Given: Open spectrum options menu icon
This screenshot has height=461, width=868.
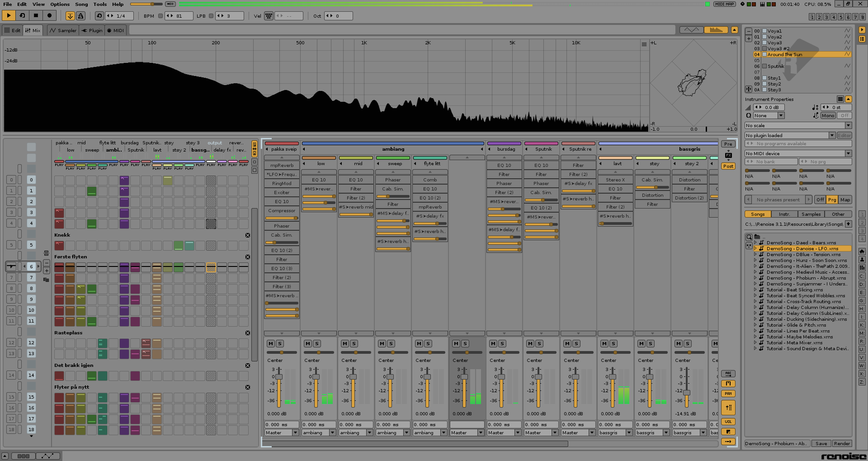Looking at the screenshot, I should click(x=644, y=44).
